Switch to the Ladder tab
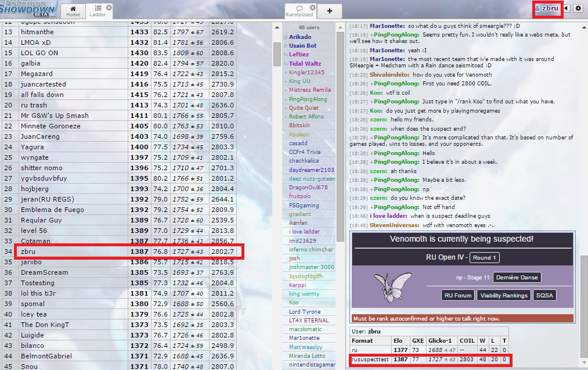Screen dimensions: 588x370 pos(98,10)
